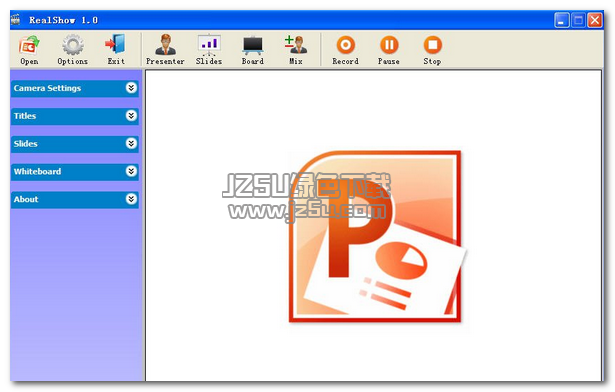Click the Camera Settings header label
This screenshot has height=392, width=615.
coord(47,88)
